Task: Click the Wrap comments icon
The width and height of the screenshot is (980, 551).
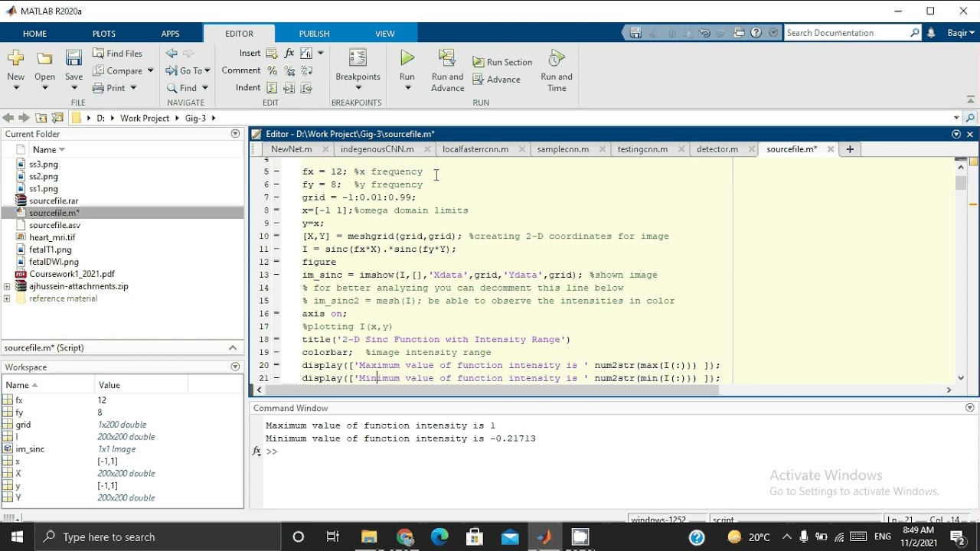Action: tap(307, 70)
